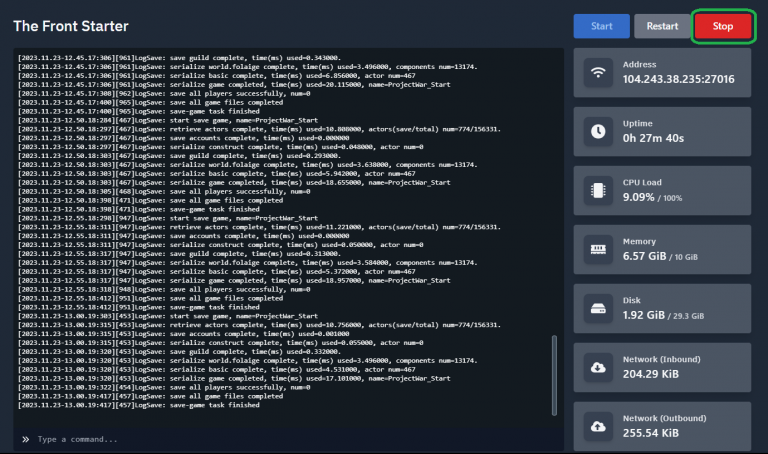Click the double-chevron prompt icon in console
The width and height of the screenshot is (768, 454).
click(x=25, y=439)
